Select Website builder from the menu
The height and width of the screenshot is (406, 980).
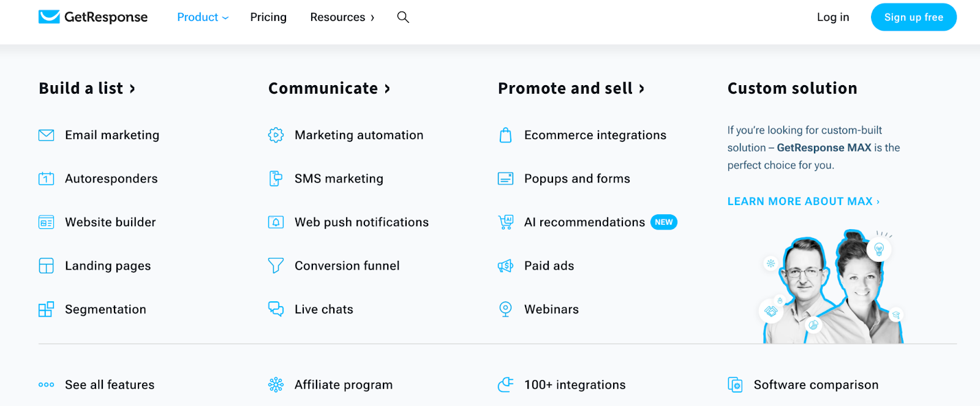point(110,222)
